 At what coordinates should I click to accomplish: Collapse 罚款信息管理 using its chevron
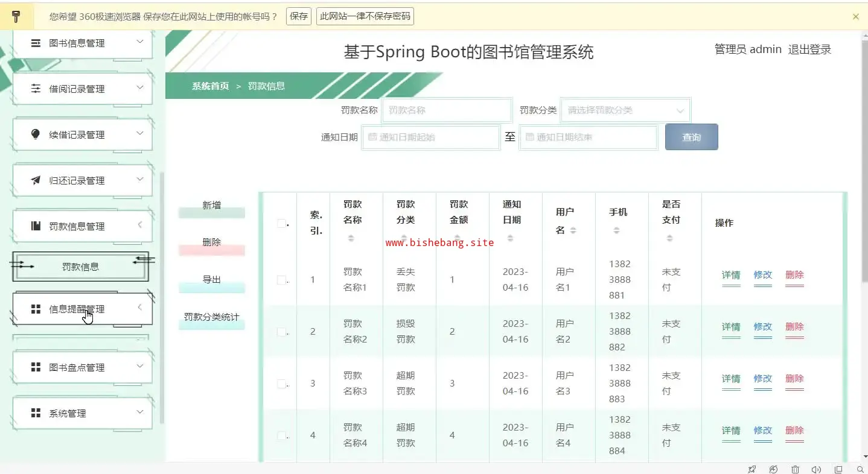(140, 225)
